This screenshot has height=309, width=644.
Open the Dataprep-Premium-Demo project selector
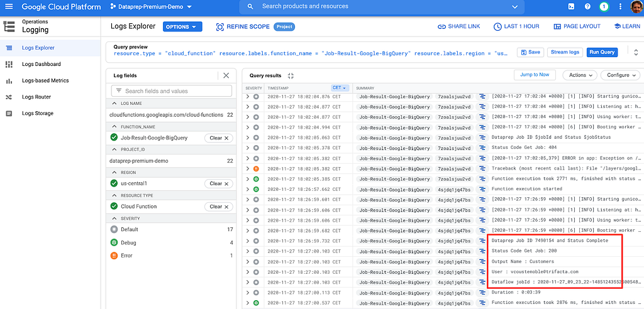click(x=152, y=6)
